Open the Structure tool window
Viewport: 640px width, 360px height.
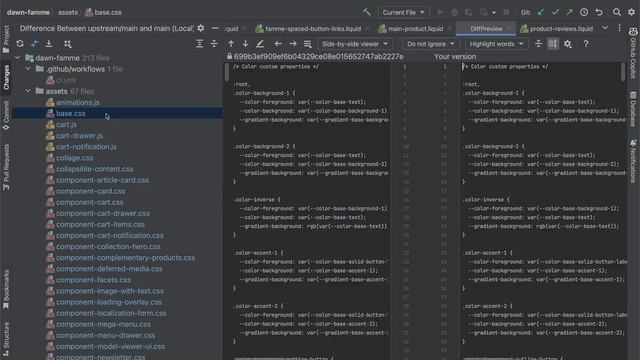[x=6, y=339]
